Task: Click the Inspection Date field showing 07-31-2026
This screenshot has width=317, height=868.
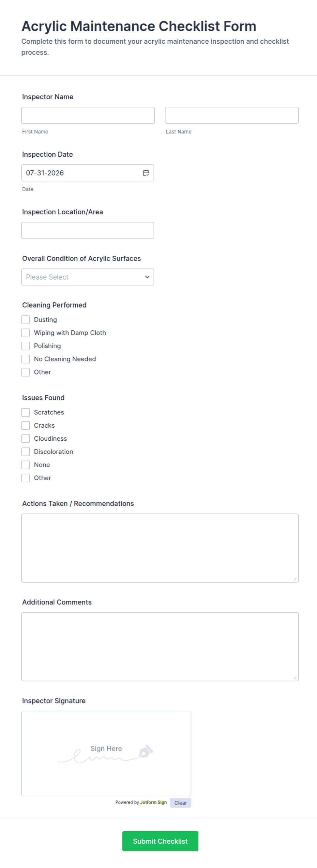Action: click(88, 173)
